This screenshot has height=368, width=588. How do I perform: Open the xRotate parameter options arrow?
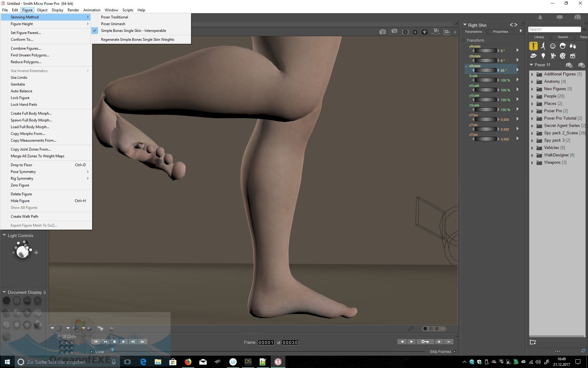tap(518, 70)
